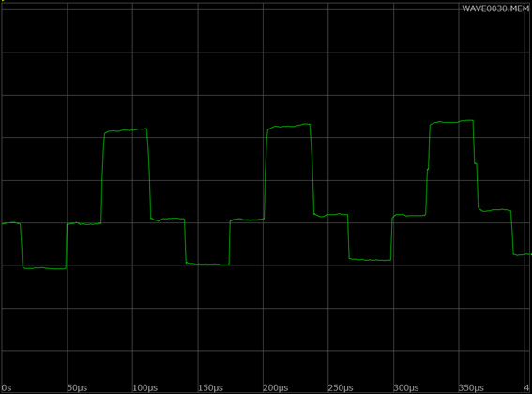Select the 50µs time axis label
The image size is (532, 394).
tap(77, 387)
